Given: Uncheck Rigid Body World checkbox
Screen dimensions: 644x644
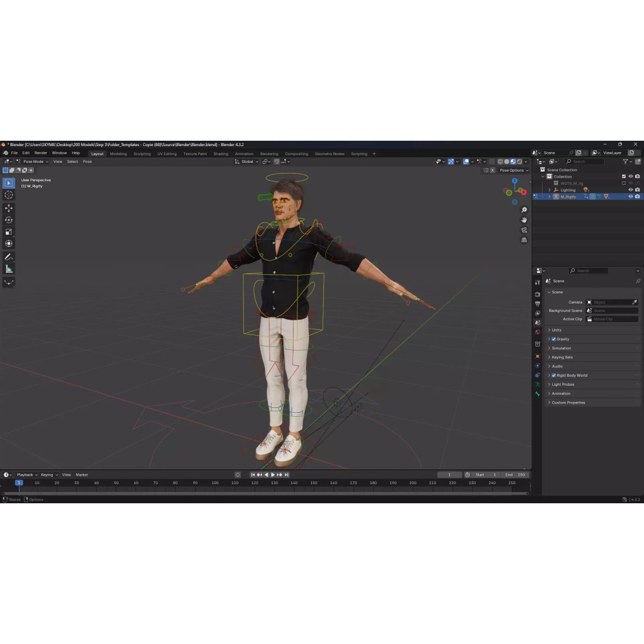Looking at the screenshot, I should 553,376.
